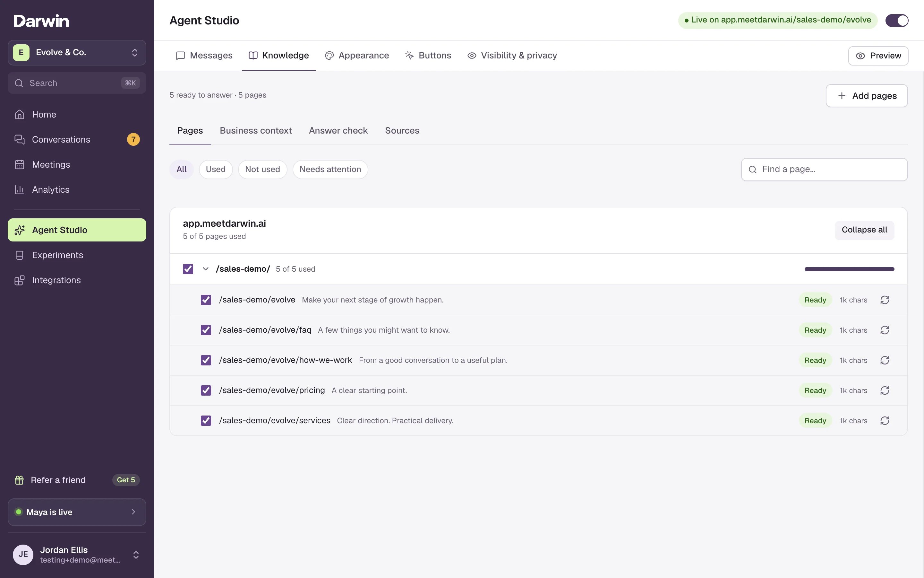Collapse the /sales-demo/ folder chevron
Screen dimensions: 924x578
(205, 269)
